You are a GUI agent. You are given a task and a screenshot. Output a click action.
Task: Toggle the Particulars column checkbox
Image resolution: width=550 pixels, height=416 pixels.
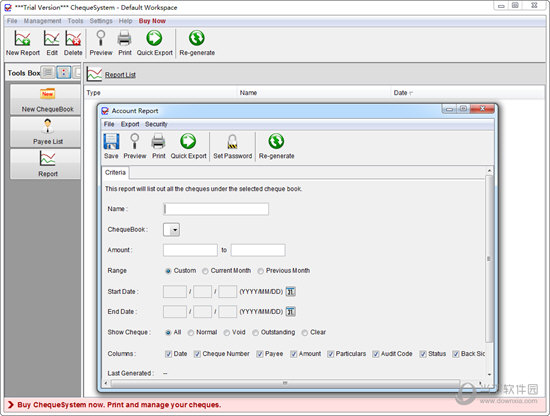point(330,354)
